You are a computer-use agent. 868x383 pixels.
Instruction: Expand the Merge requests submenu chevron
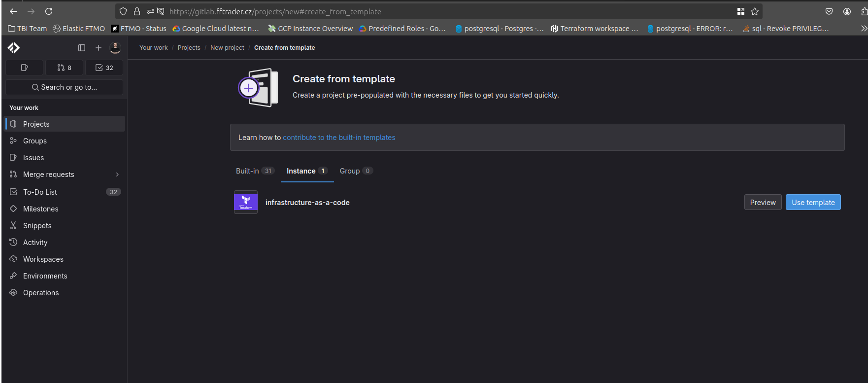coord(117,174)
